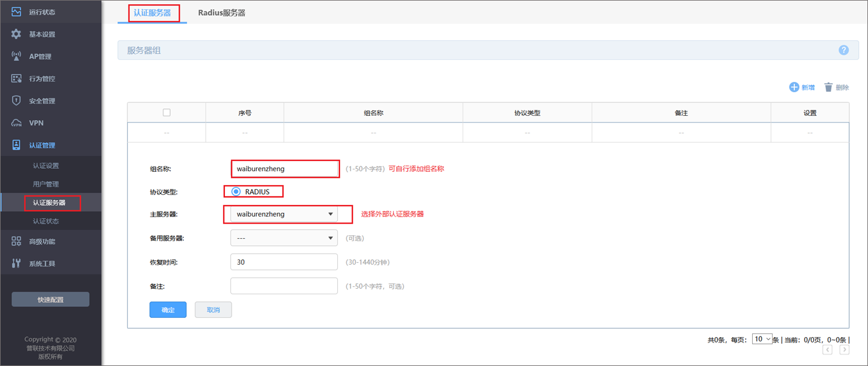Click the 新增 plus icon

(x=794, y=87)
